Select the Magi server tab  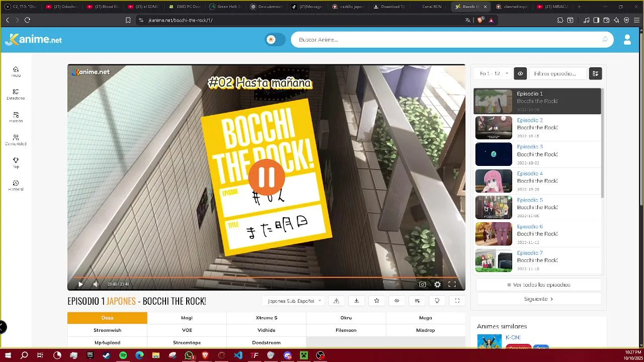click(x=187, y=318)
